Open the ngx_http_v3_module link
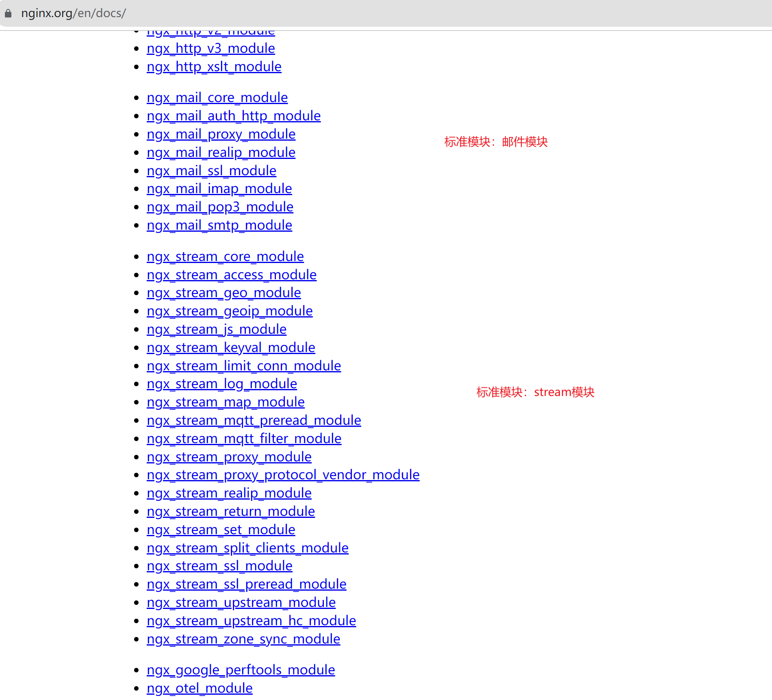 210,49
